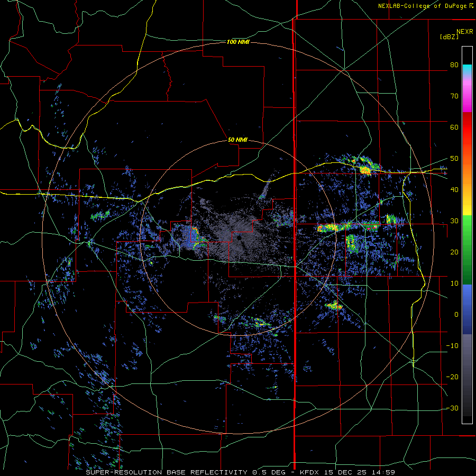476x476 pixels.
Task: Click the 70 dBZ scale value
Action: click(454, 96)
